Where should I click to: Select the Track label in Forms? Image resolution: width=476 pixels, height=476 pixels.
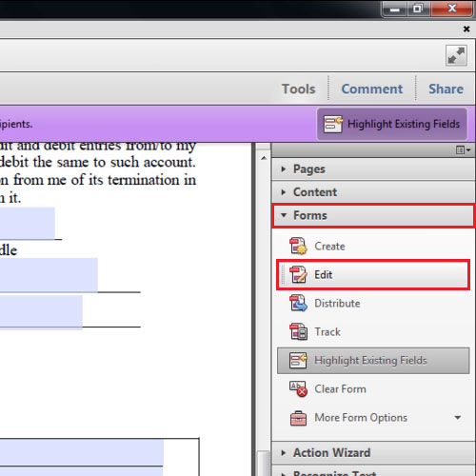click(x=327, y=332)
